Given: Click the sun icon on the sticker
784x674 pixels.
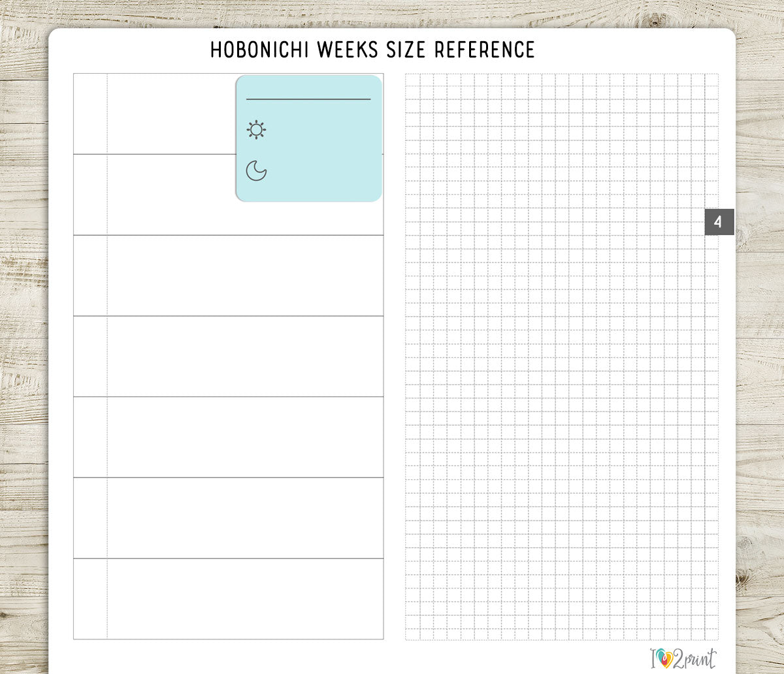Looking at the screenshot, I should 256,130.
